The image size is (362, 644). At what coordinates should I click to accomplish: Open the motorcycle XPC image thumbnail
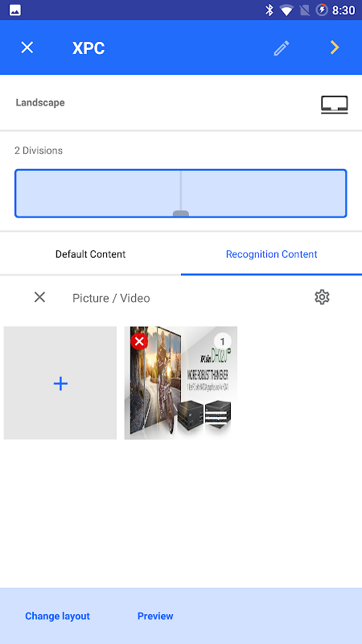click(x=180, y=383)
